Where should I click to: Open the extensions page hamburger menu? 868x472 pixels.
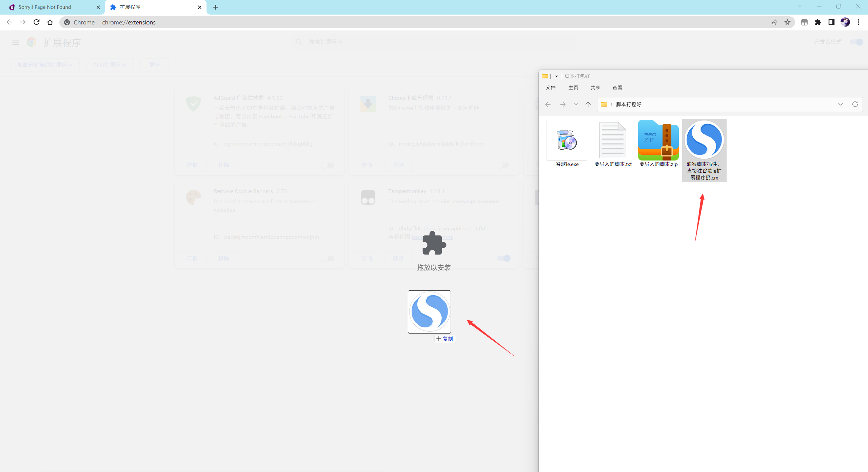16,42
